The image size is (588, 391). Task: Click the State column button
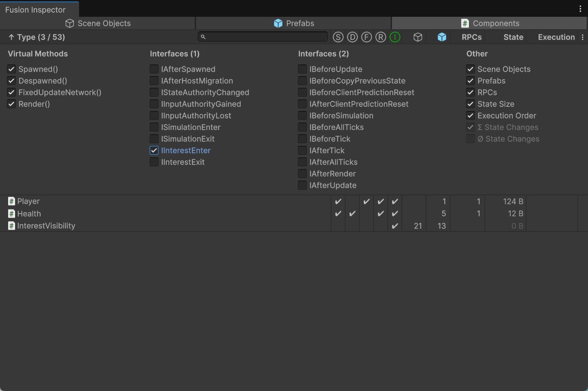pyautogui.click(x=513, y=37)
